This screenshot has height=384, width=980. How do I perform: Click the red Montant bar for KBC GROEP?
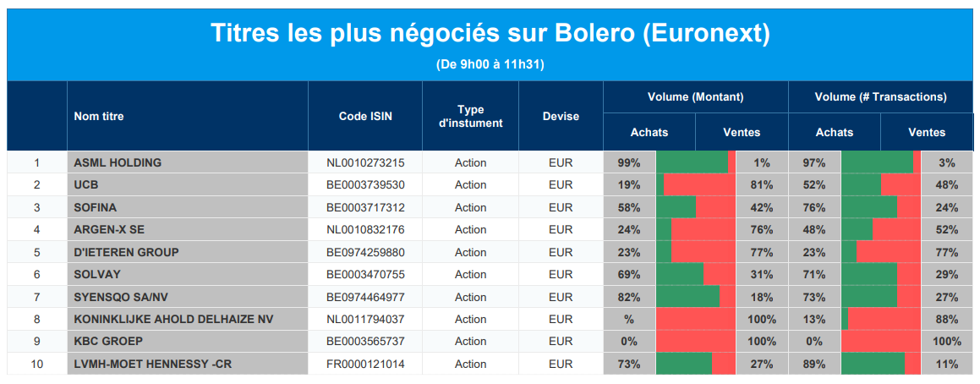click(x=695, y=342)
